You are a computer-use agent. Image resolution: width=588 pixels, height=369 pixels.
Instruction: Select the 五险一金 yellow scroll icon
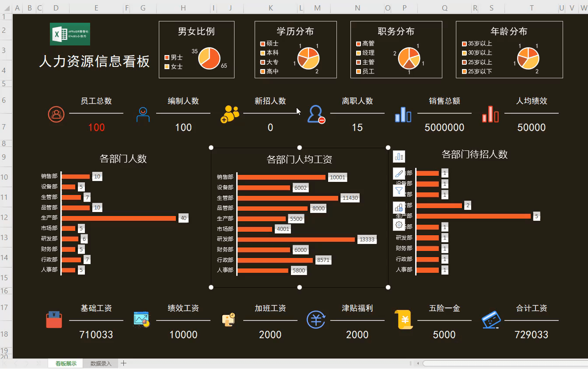tap(403, 320)
